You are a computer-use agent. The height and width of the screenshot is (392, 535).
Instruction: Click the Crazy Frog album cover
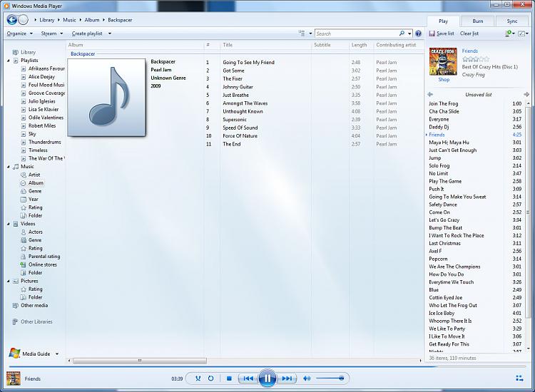(x=443, y=61)
